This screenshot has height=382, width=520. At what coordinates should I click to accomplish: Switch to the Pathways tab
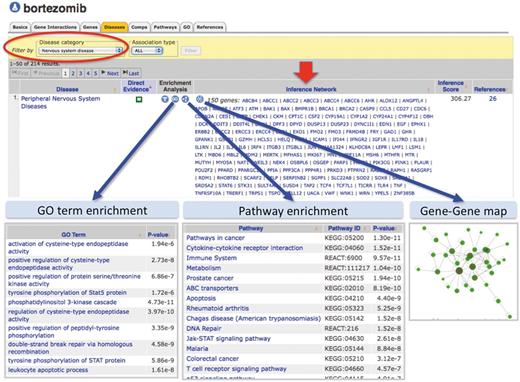(x=165, y=27)
